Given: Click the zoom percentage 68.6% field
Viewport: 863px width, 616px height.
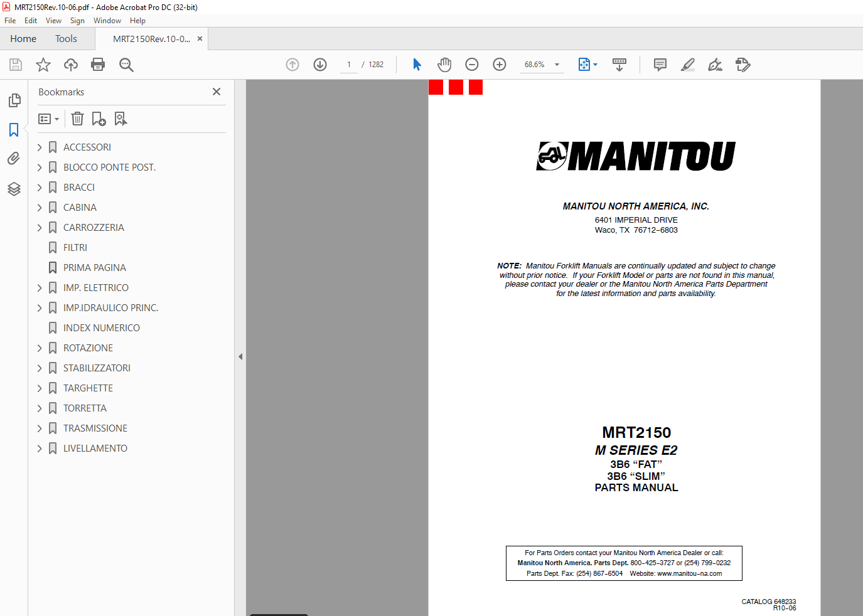Looking at the screenshot, I should tap(534, 65).
